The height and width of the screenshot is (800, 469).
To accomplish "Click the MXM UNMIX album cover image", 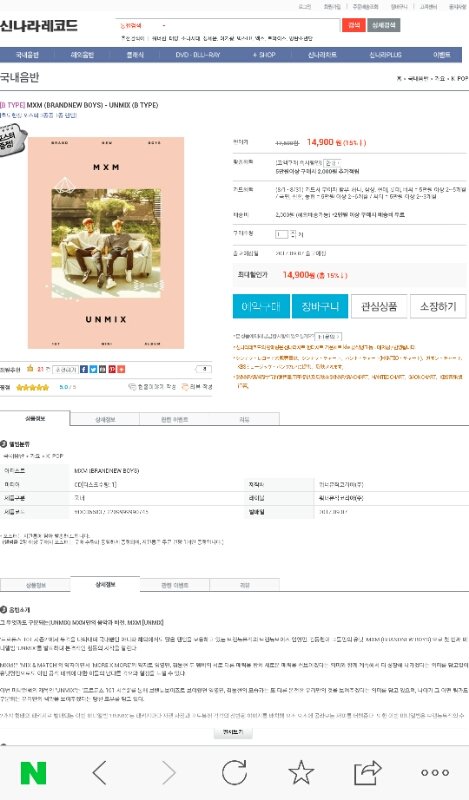I will click(106, 243).
